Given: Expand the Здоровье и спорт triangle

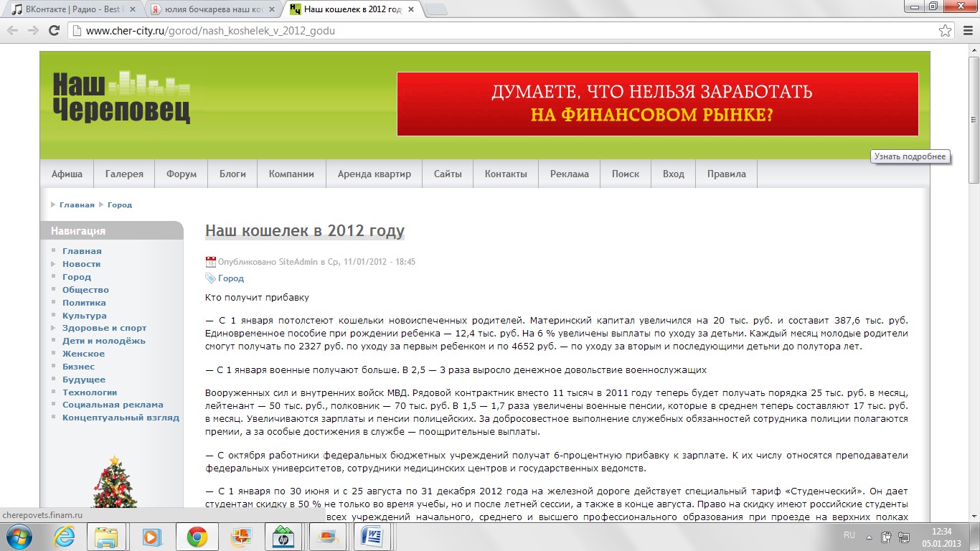Looking at the screenshot, I should (x=54, y=328).
